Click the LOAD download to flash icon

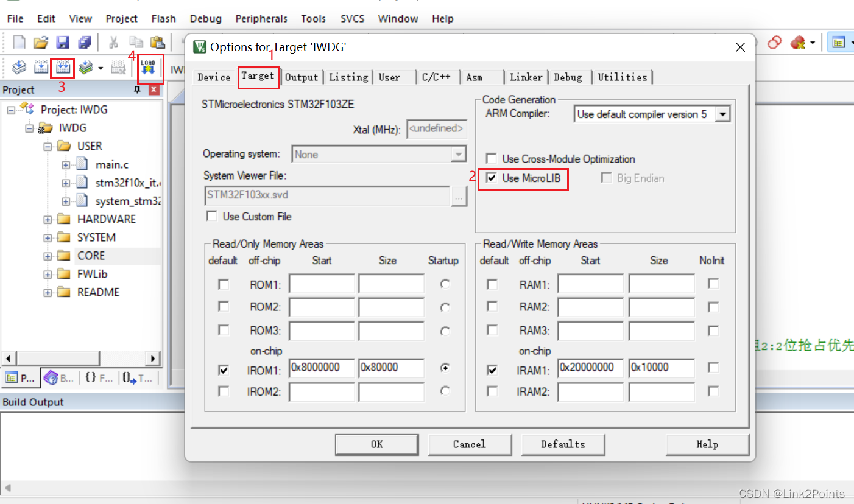click(x=149, y=67)
